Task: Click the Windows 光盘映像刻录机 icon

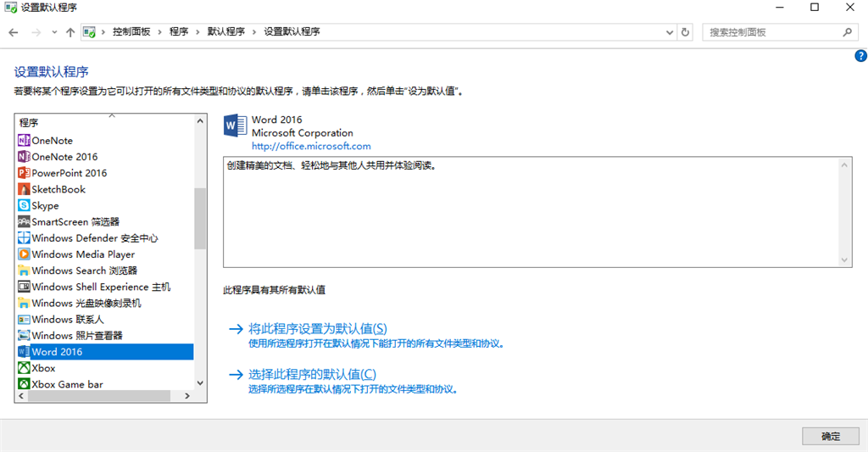Action: pos(24,303)
